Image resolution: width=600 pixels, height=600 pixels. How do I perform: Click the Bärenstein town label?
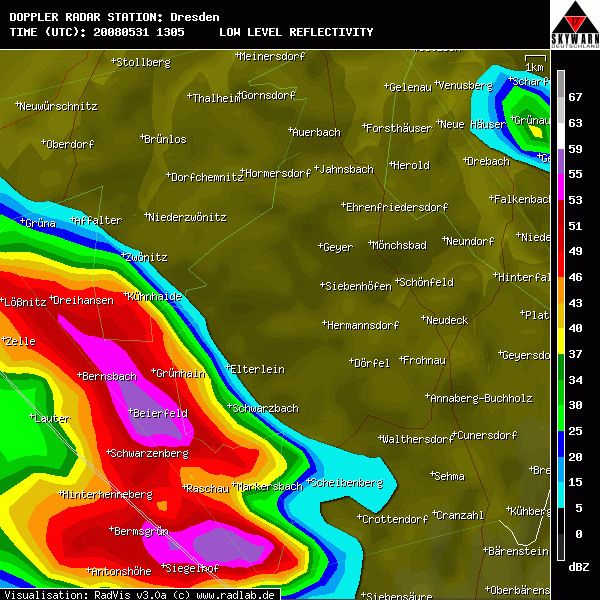516,551
